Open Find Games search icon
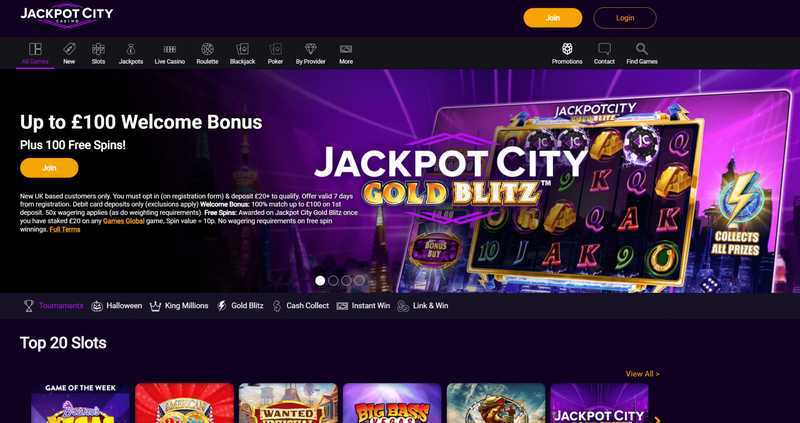The width and height of the screenshot is (800, 423). click(642, 49)
